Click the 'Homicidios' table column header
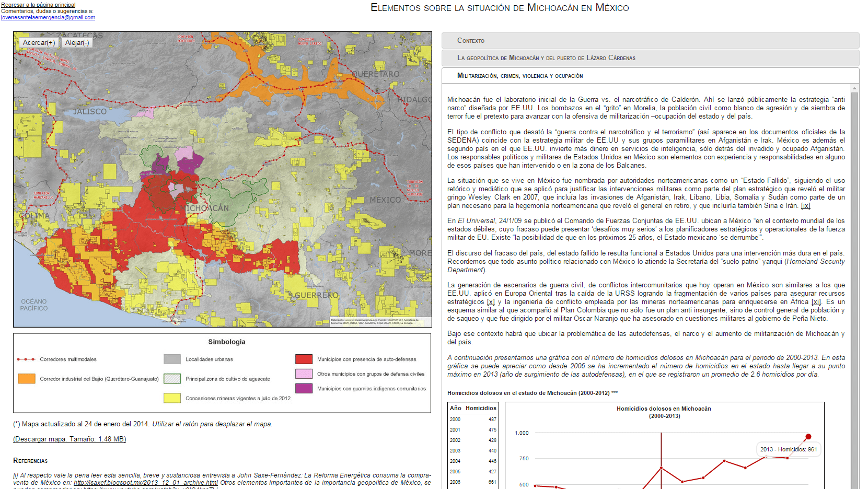This screenshot has width=868, height=489. [x=481, y=408]
